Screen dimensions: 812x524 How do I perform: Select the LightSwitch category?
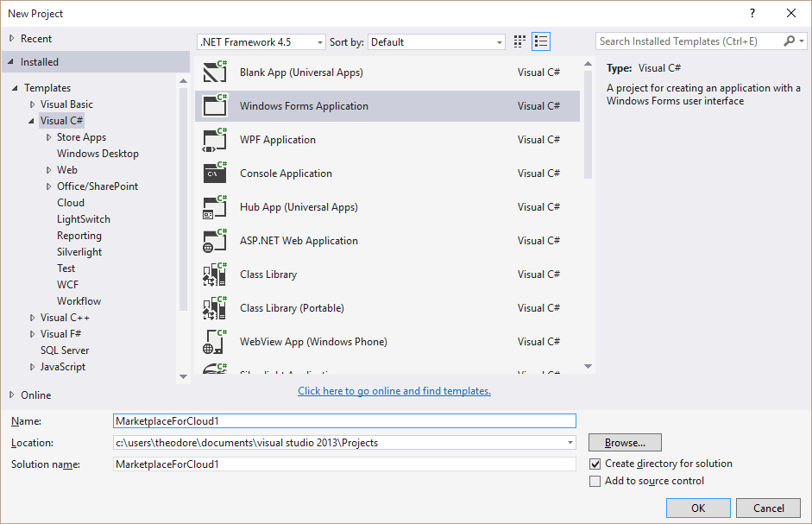pyautogui.click(x=84, y=219)
